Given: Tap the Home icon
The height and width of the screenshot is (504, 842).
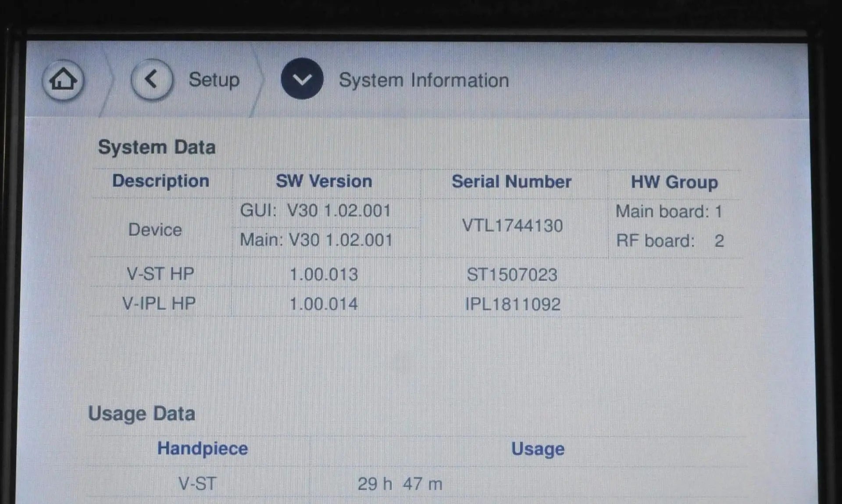Looking at the screenshot, I should pyautogui.click(x=63, y=80).
